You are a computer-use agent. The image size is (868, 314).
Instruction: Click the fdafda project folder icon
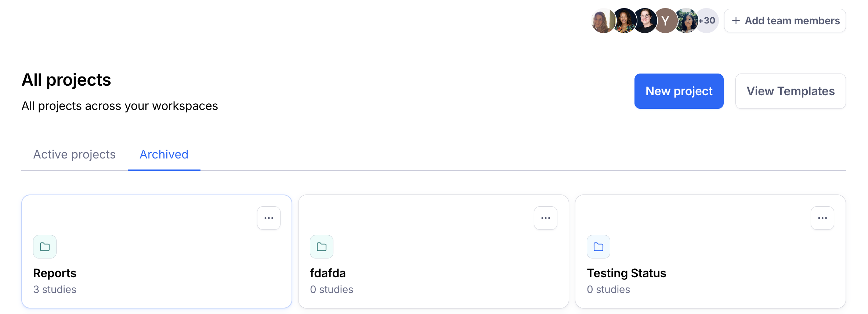click(322, 247)
